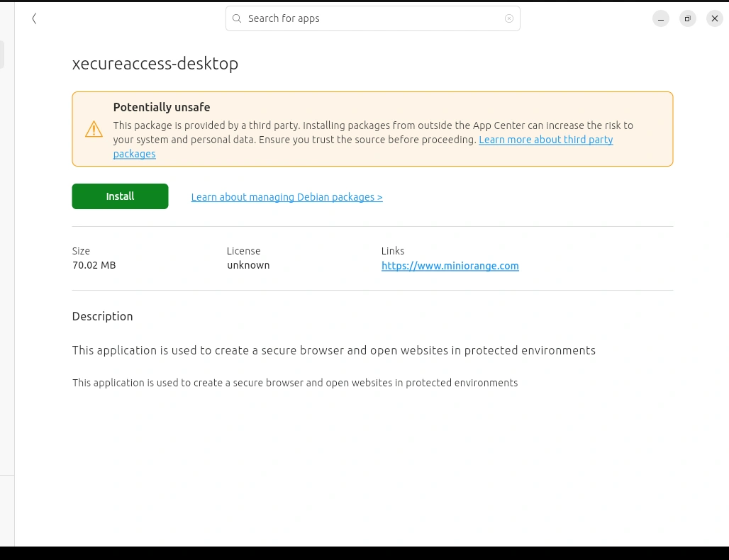Click the first description paragraph about secure browser

click(333, 350)
